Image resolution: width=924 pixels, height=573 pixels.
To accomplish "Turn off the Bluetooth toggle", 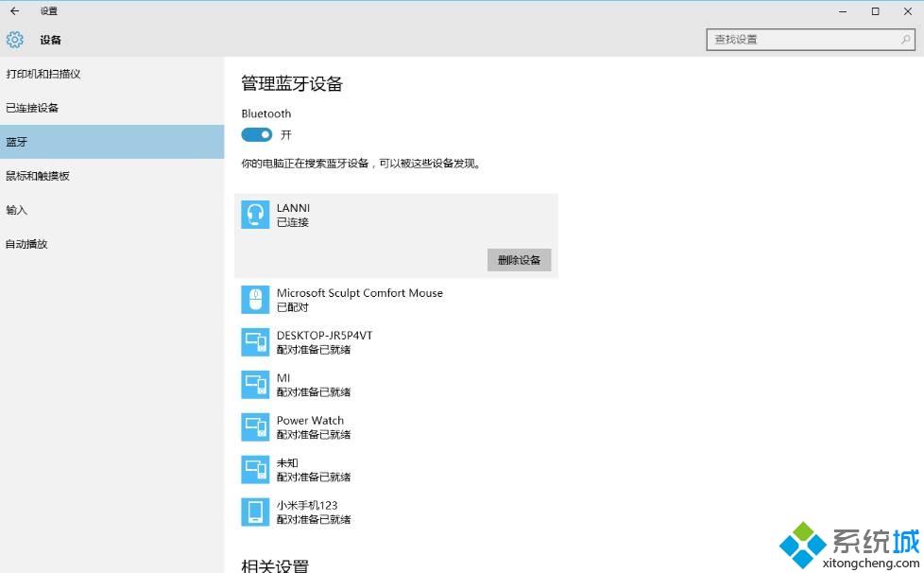I will pyautogui.click(x=256, y=135).
